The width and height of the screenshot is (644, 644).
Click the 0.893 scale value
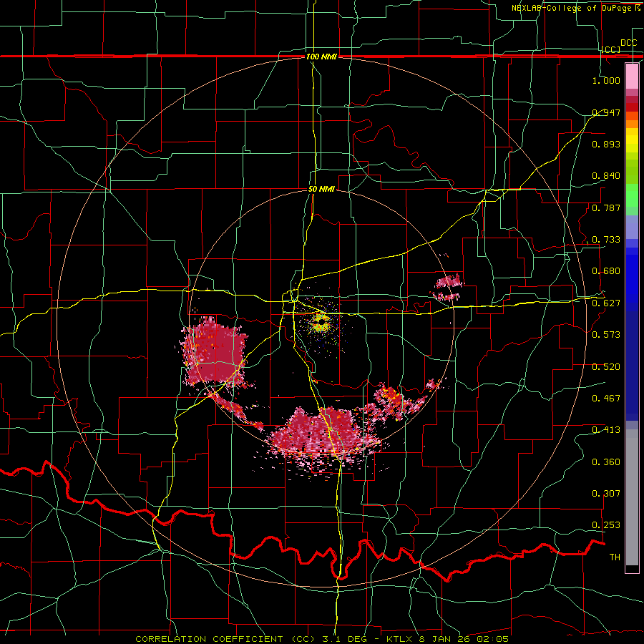coord(606,144)
